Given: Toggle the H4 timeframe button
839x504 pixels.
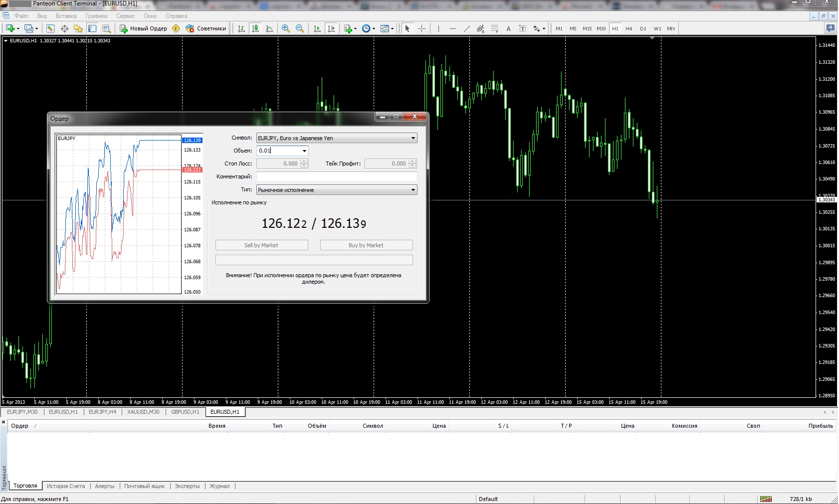Looking at the screenshot, I should [x=629, y=28].
